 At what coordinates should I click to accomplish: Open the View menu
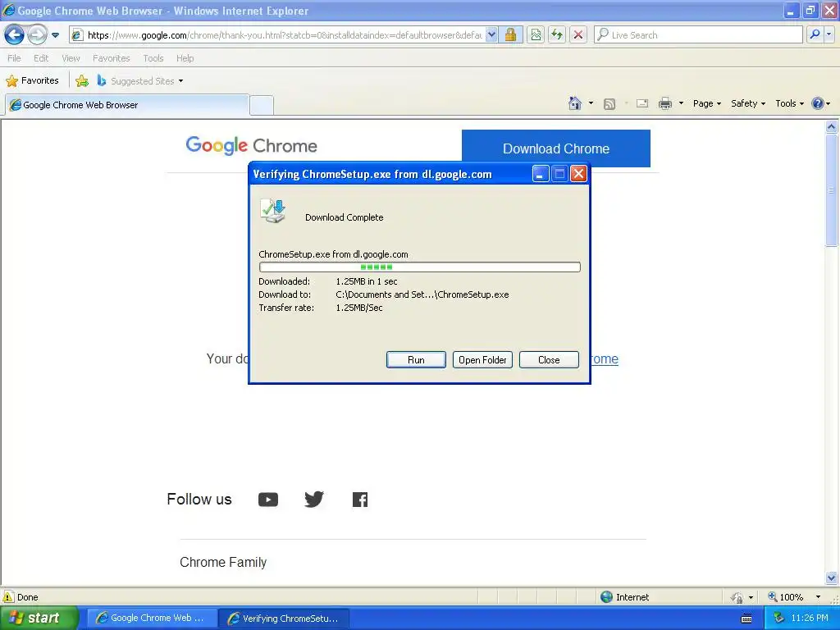(x=71, y=58)
